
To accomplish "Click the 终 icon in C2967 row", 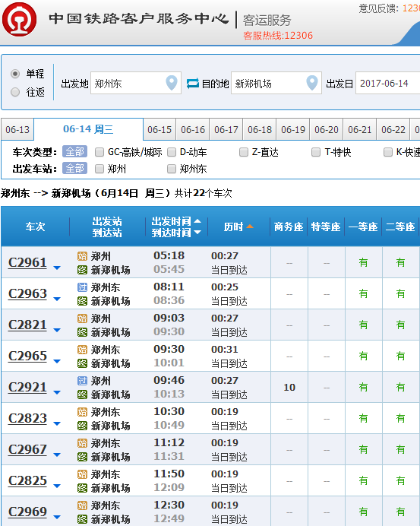I will pos(82,457).
